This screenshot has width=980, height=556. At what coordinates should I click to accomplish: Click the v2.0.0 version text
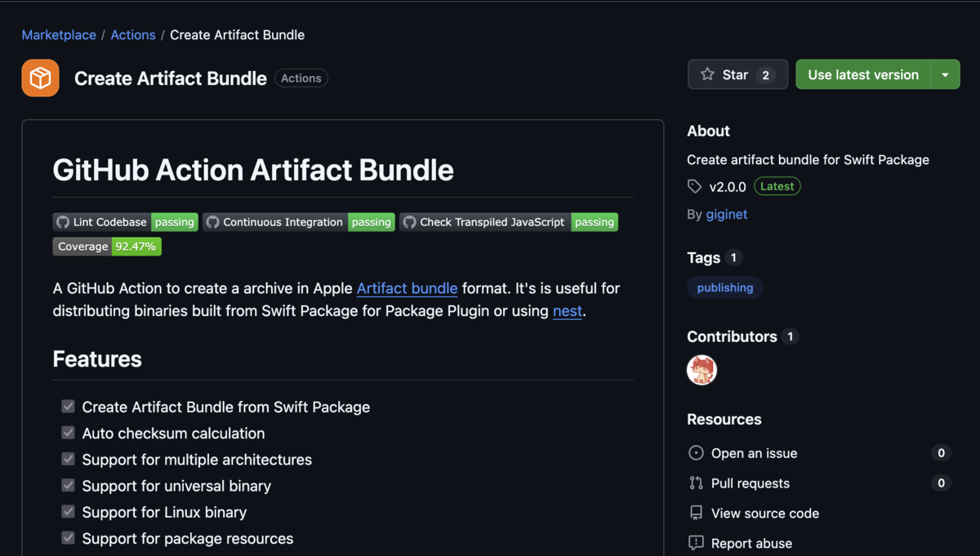point(728,187)
